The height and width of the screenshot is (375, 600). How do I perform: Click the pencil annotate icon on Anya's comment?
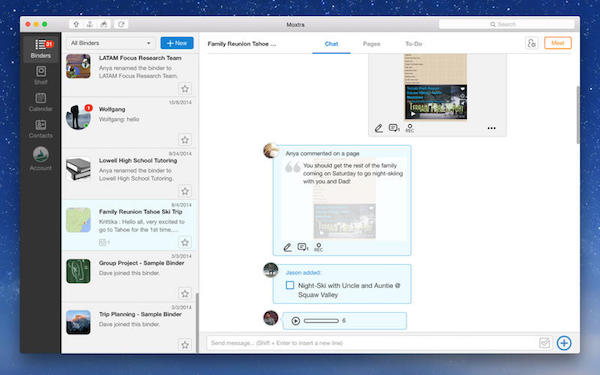pyautogui.click(x=287, y=247)
